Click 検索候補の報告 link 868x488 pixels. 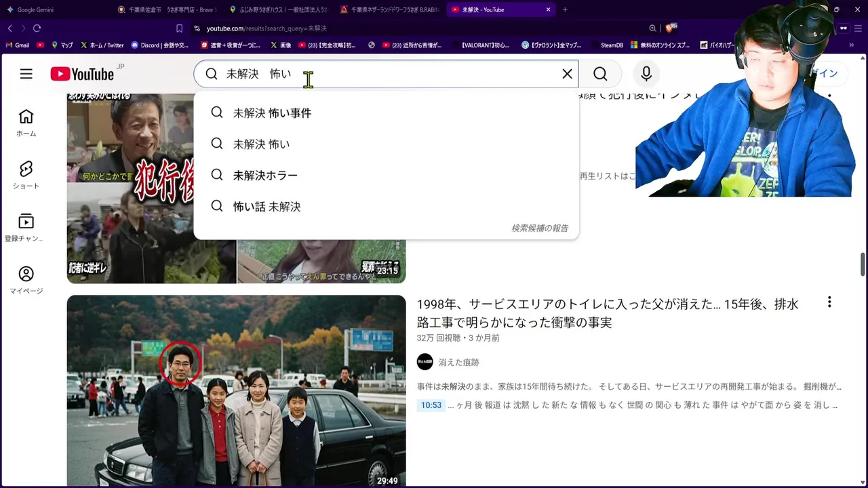pos(540,228)
